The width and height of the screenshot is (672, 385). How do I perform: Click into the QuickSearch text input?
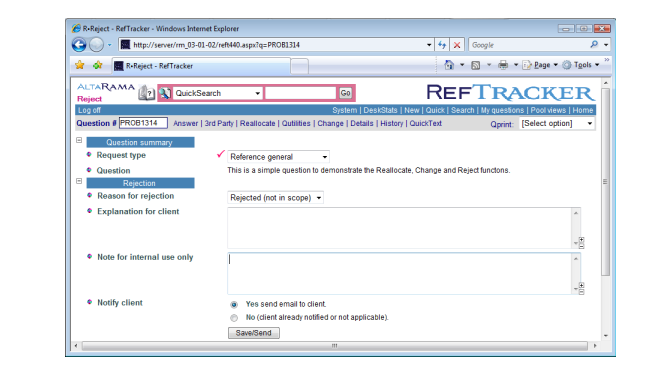300,93
